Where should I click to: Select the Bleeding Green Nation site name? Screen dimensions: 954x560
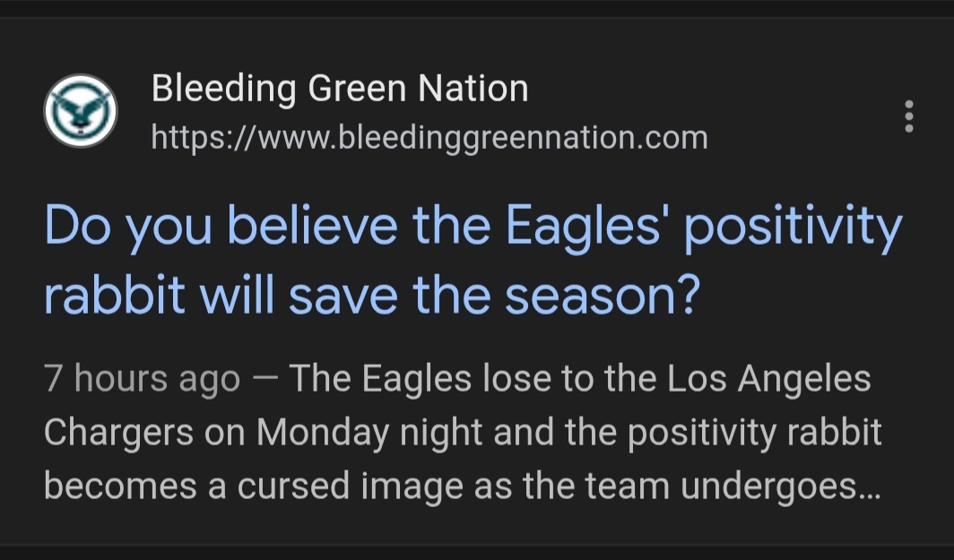340,89
